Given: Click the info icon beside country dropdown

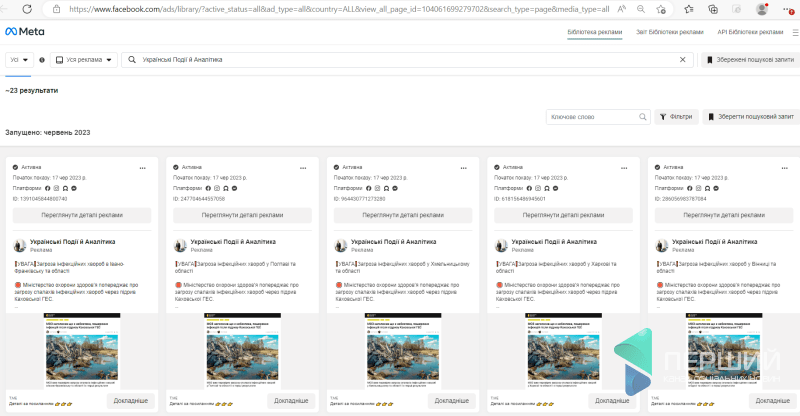Looking at the screenshot, I should click(41, 60).
